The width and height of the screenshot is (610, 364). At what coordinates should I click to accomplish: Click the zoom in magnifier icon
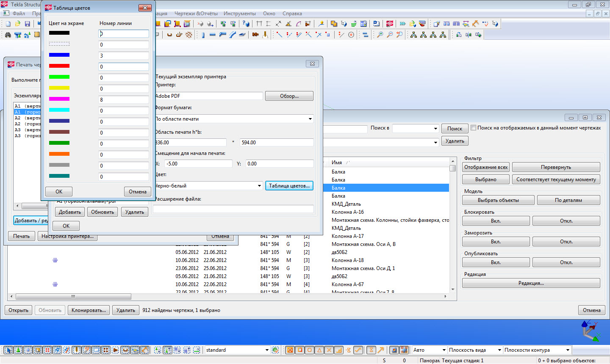point(380,35)
